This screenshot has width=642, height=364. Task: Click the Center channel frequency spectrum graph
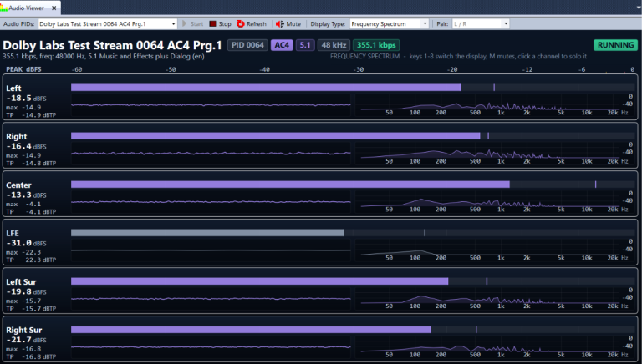coord(494,202)
